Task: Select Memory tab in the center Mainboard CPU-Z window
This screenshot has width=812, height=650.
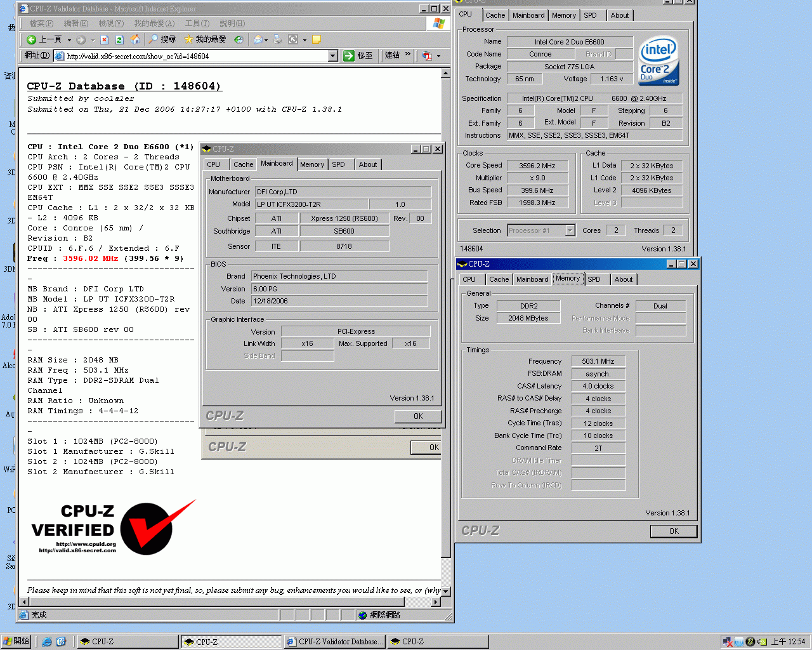Action: coord(312,164)
